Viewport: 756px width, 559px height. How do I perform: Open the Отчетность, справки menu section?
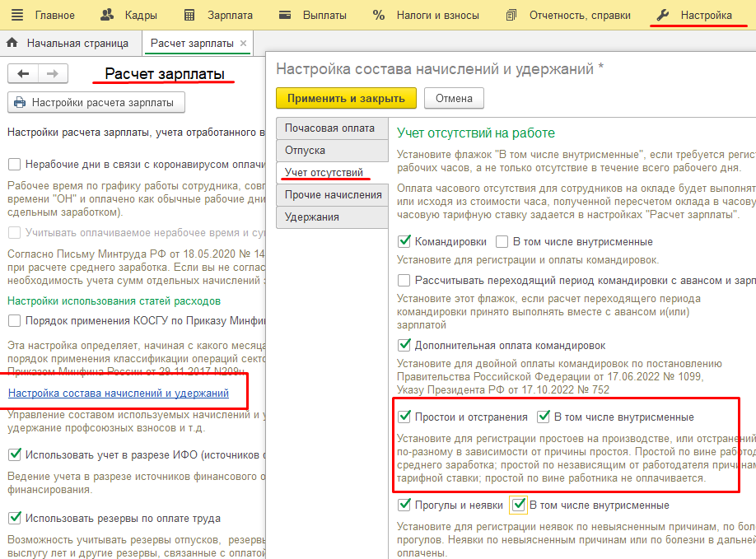tap(580, 16)
